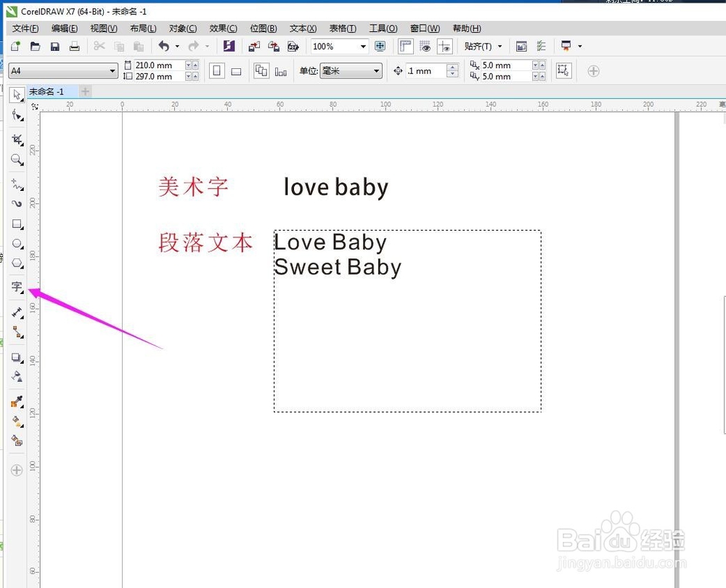726x588 pixels.
Task: Expand the undo history dropdown arrow
Action: (x=177, y=46)
